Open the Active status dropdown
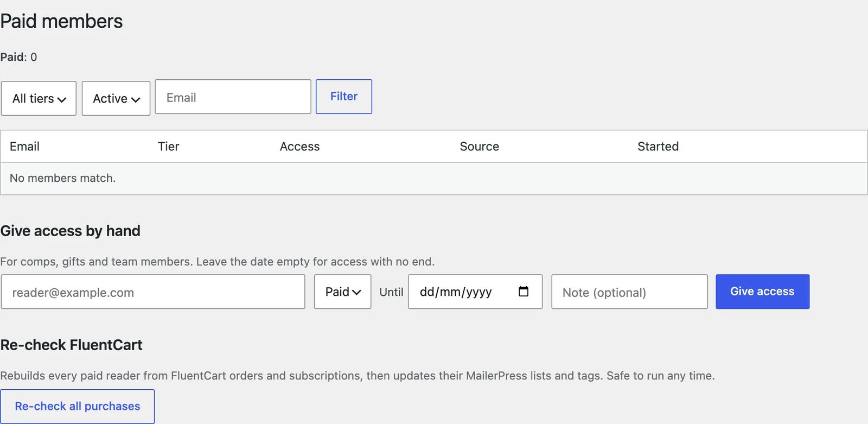868x424 pixels. pyautogui.click(x=116, y=98)
